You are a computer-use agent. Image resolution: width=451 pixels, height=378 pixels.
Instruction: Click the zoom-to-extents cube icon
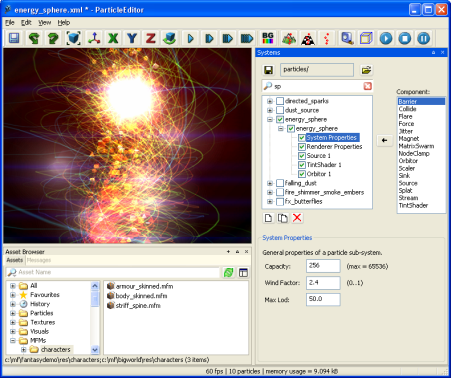pyautogui.click(x=73, y=38)
